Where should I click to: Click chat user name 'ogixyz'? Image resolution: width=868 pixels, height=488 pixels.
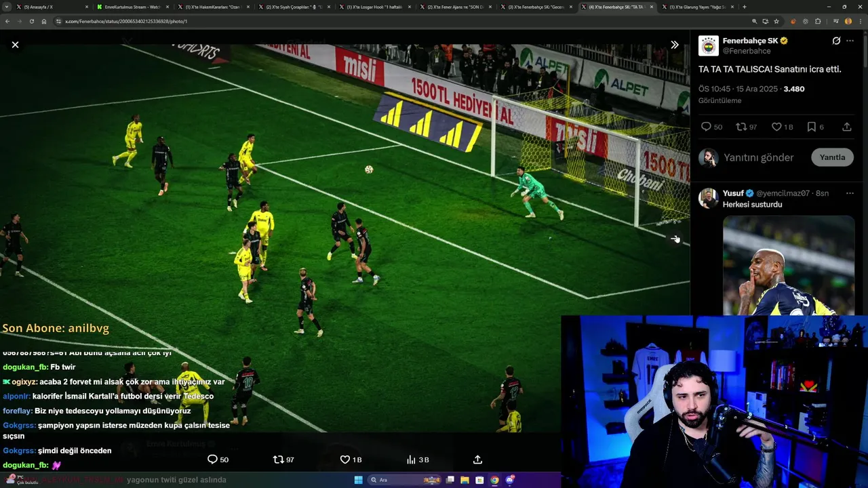pyautogui.click(x=24, y=382)
